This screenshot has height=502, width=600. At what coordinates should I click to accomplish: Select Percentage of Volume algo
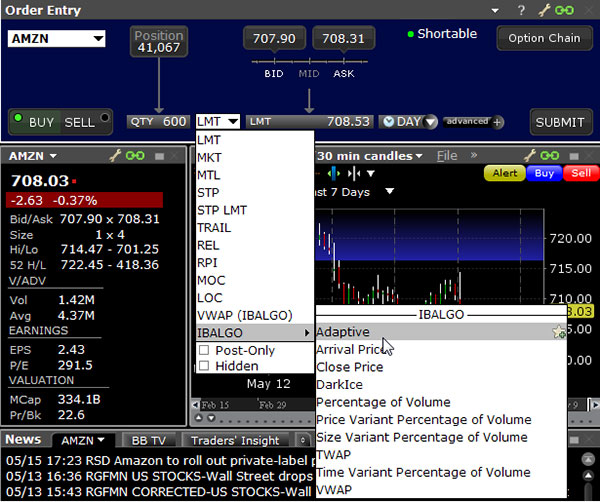pyautogui.click(x=441, y=402)
